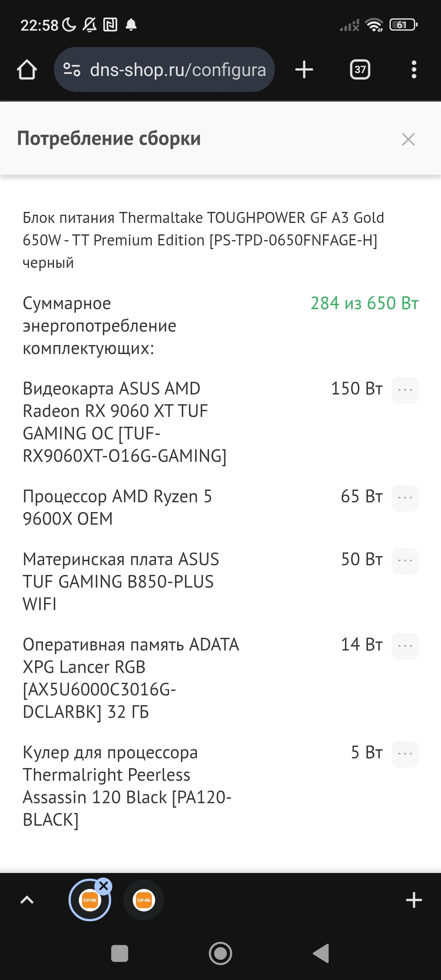441x980 pixels.
Task: Open the browser three-dot menu
Action: click(x=414, y=69)
